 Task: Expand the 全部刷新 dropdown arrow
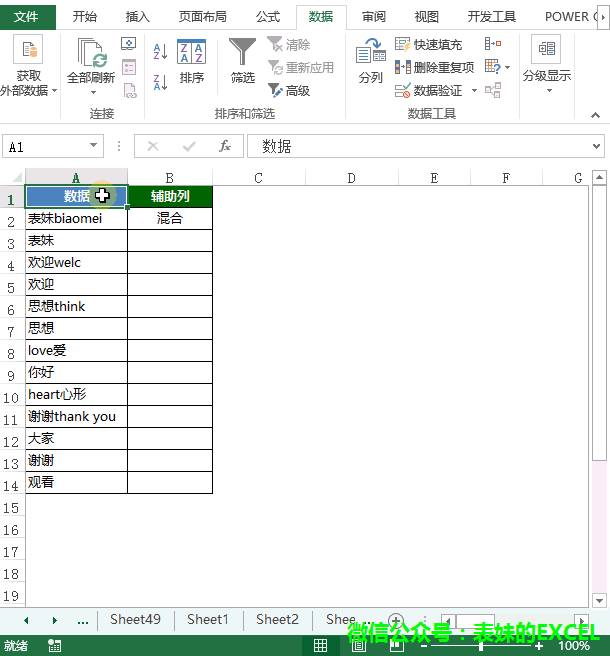(x=93, y=92)
